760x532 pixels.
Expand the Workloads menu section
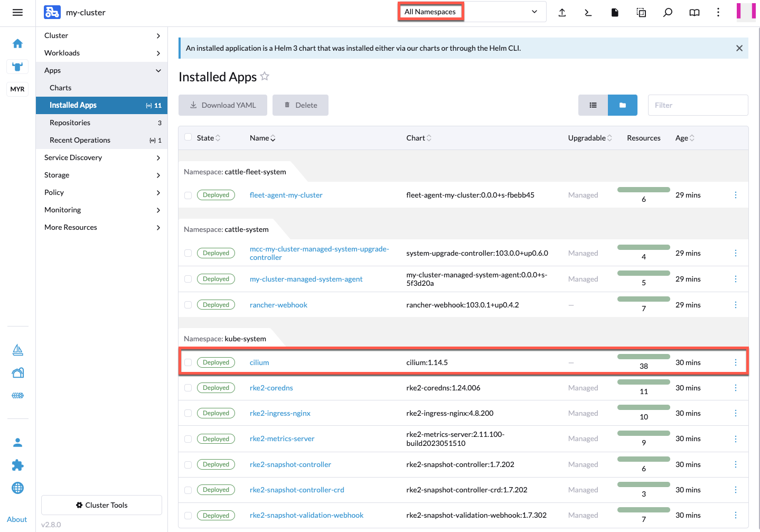click(101, 53)
